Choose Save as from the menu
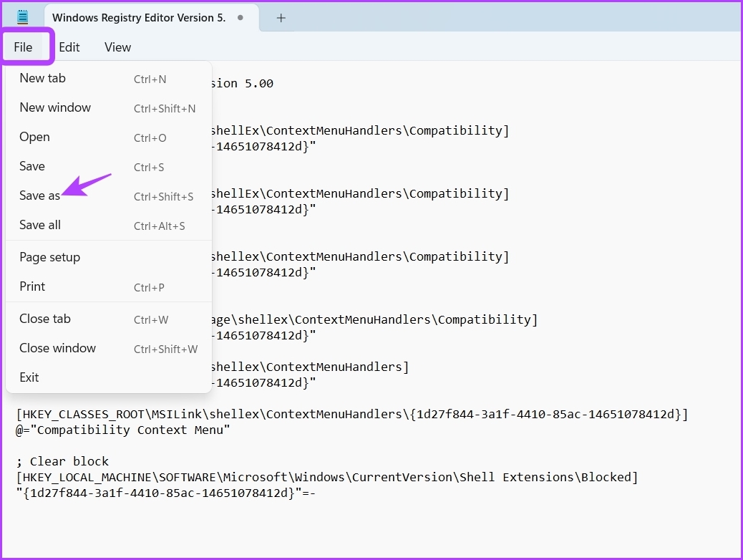Viewport: 743px width, 560px height. click(109, 195)
